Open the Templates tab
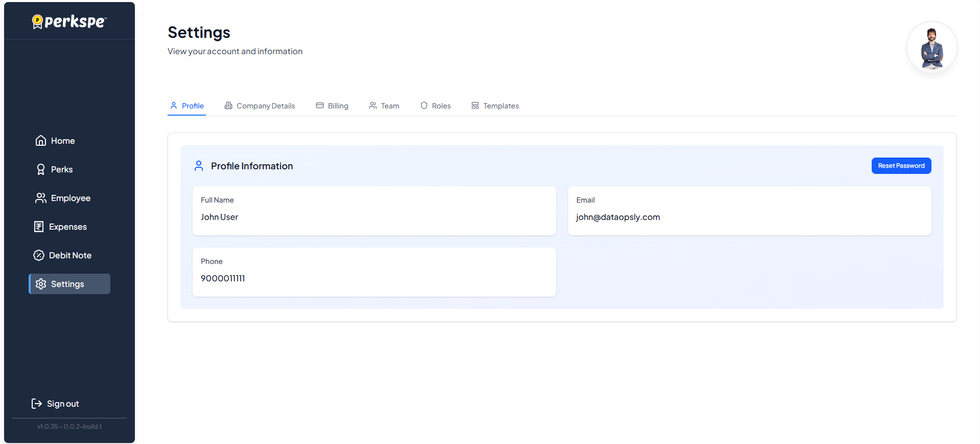Image resolution: width=980 pixels, height=444 pixels. (x=495, y=106)
